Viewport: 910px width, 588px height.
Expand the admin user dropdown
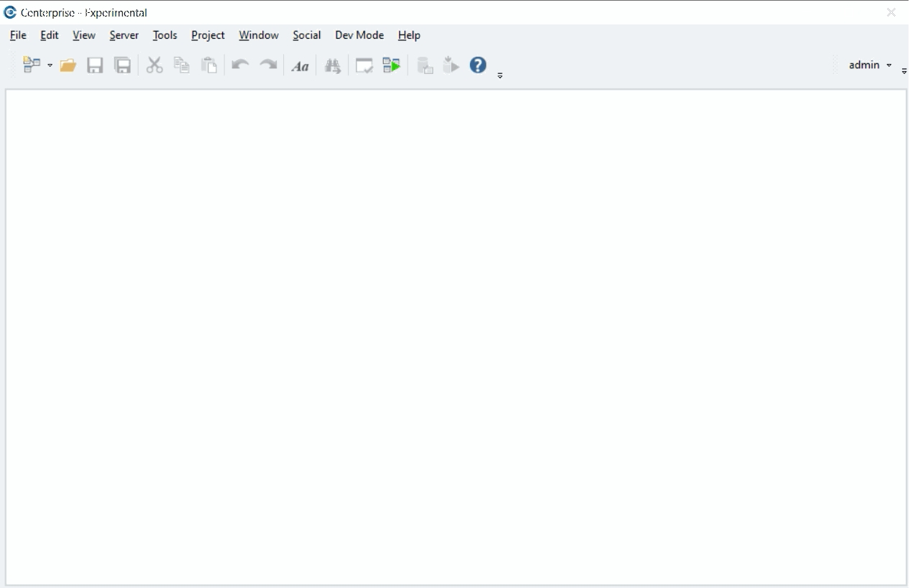click(x=888, y=65)
